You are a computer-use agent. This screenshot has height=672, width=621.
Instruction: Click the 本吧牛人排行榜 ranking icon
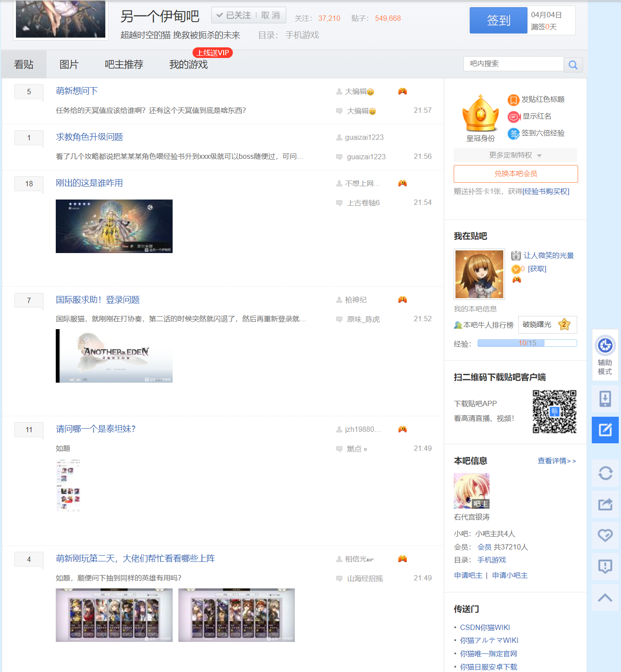pyautogui.click(x=458, y=325)
